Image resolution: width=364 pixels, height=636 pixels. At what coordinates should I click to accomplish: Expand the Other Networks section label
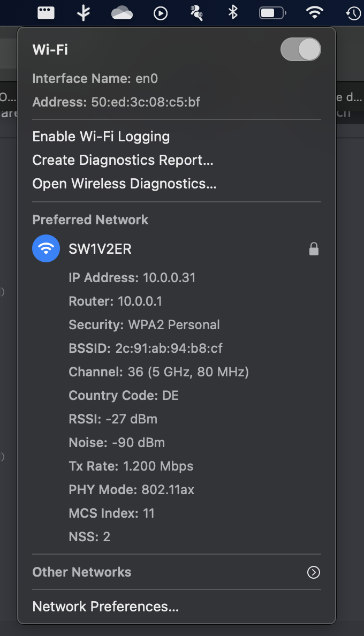coord(82,572)
